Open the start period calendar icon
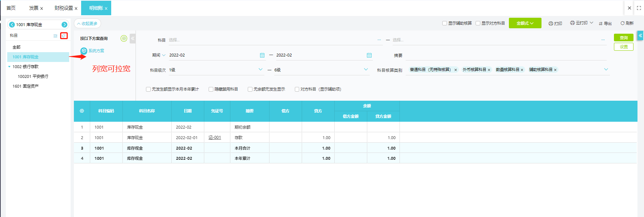The width and height of the screenshot is (644, 217). click(x=262, y=55)
